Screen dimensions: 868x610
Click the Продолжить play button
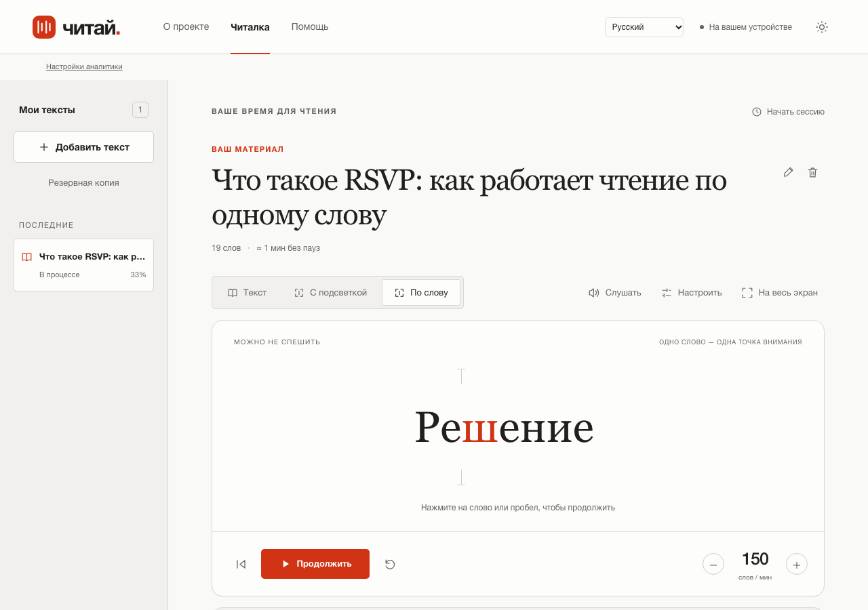pos(315,564)
